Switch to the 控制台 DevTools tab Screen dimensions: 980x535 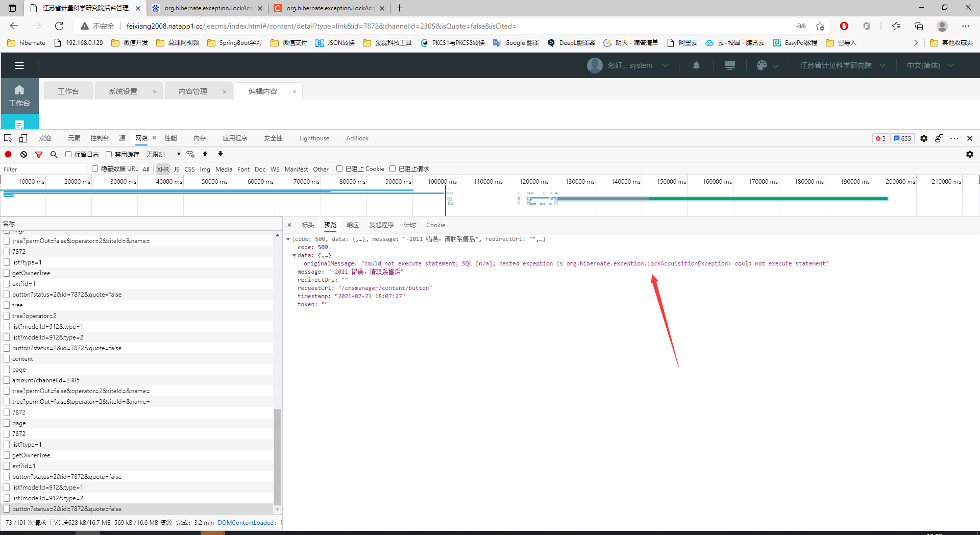pyautogui.click(x=100, y=138)
